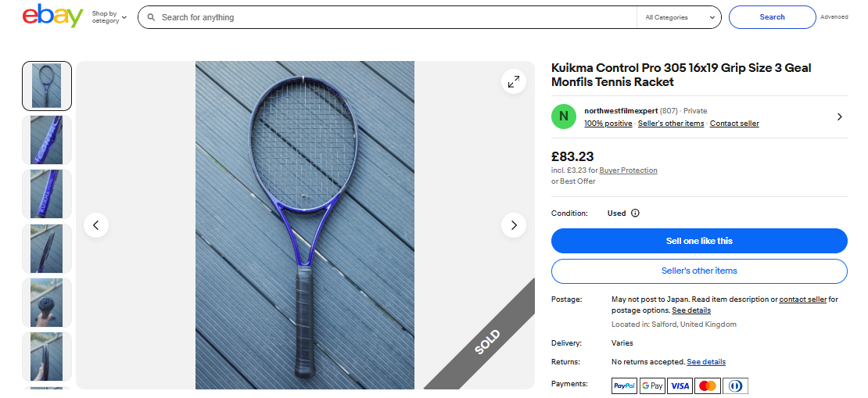This screenshot has height=398, width=868.
Task: Open the All Categories dropdown
Action: (x=678, y=17)
